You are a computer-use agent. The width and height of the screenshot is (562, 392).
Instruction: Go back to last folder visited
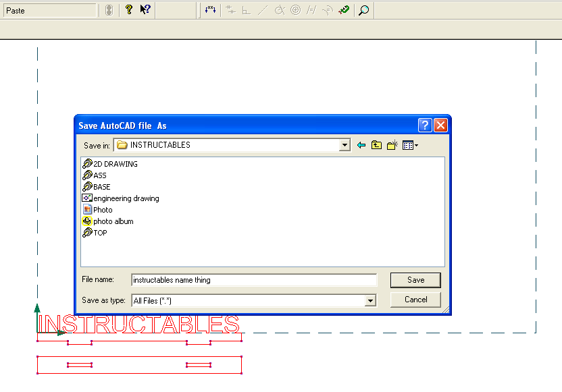[361, 145]
